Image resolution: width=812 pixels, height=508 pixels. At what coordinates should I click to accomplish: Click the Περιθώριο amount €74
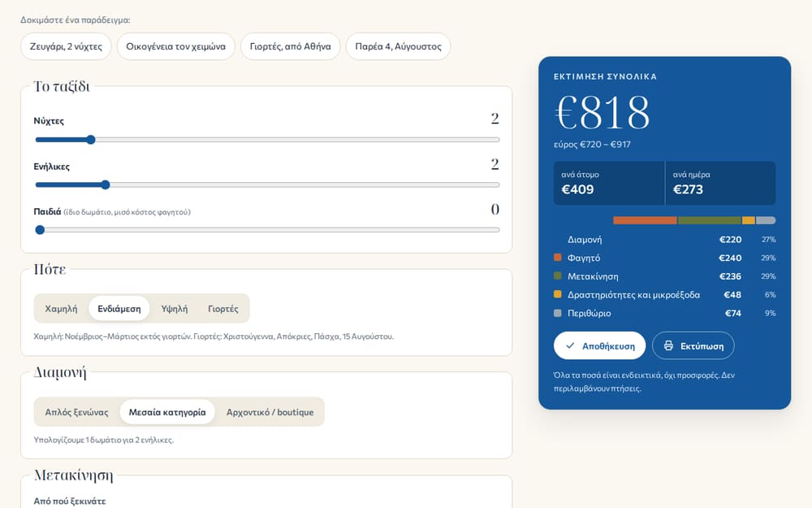732,313
